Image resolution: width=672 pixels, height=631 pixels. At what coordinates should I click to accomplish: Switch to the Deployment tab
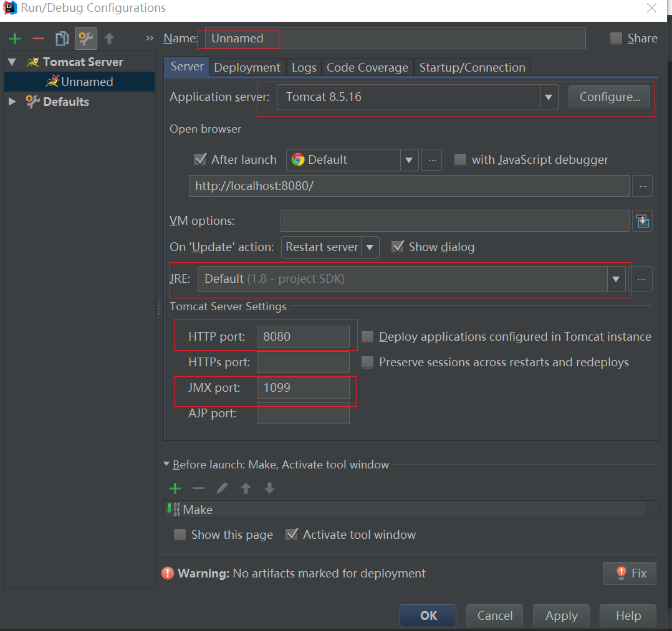[247, 68]
